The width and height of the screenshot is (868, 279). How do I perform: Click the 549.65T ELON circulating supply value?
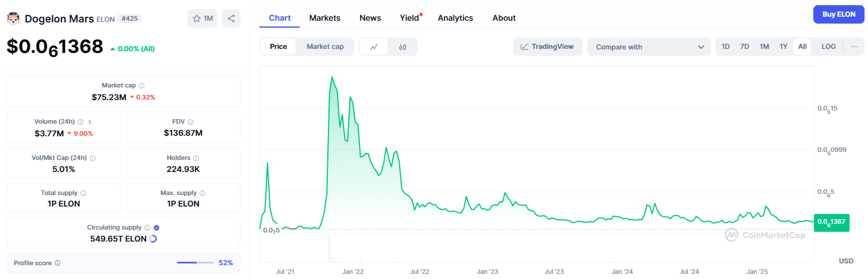(118, 238)
